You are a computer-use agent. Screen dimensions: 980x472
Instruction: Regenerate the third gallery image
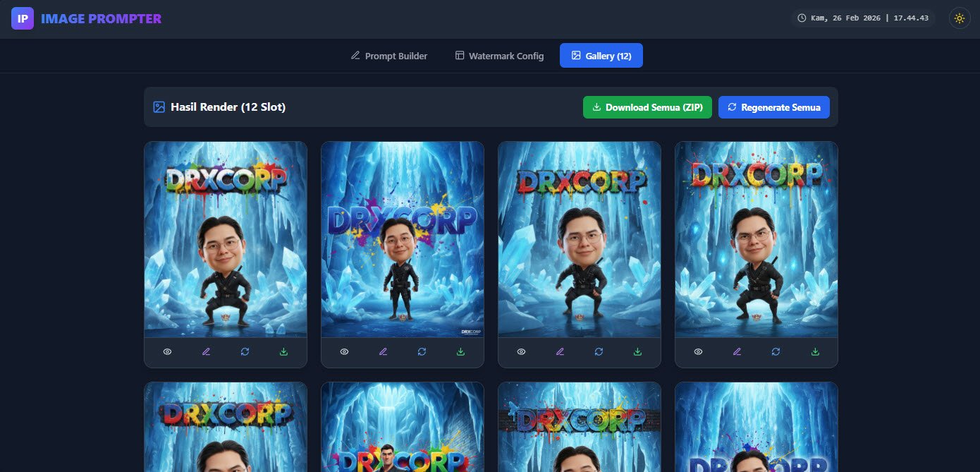pyautogui.click(x=599, y=351)
